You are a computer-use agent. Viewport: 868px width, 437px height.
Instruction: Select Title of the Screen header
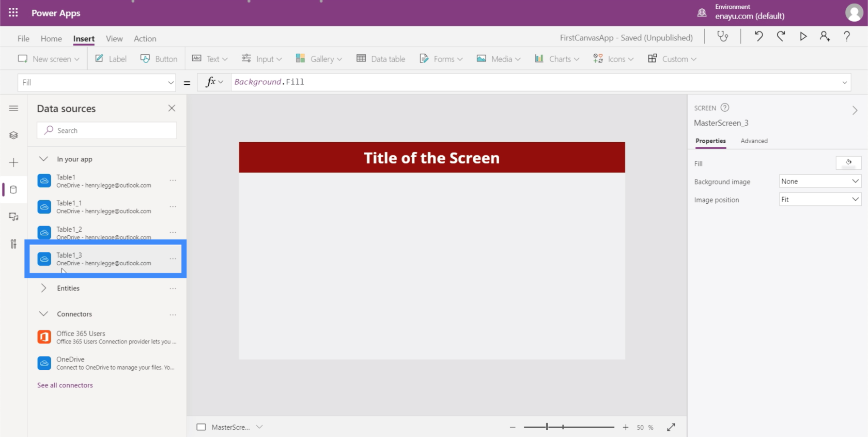coord(431,157)
